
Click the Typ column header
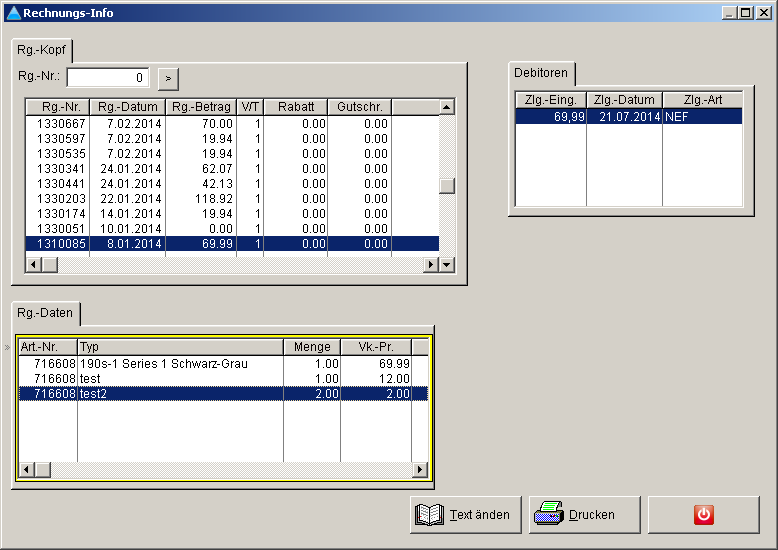click(x=181, y=347)
